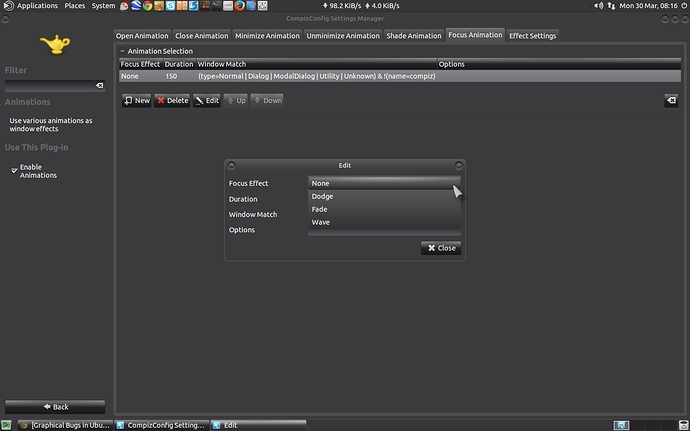This screenshot has height=431, width=690.
Task: Toggle the Enable Animations checkbox
Action: click(14, 170)
